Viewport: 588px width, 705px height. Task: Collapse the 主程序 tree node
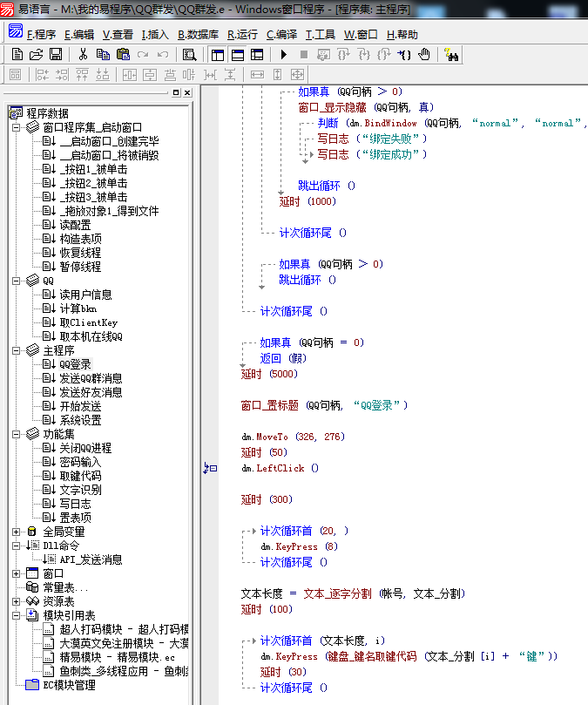pyautogui.click(x=16, y=350)
